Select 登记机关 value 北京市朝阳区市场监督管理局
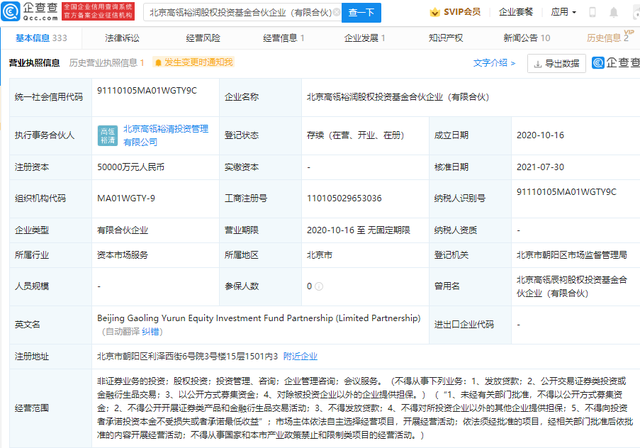This screenshot has width=640, height=448. pos(572,255)
